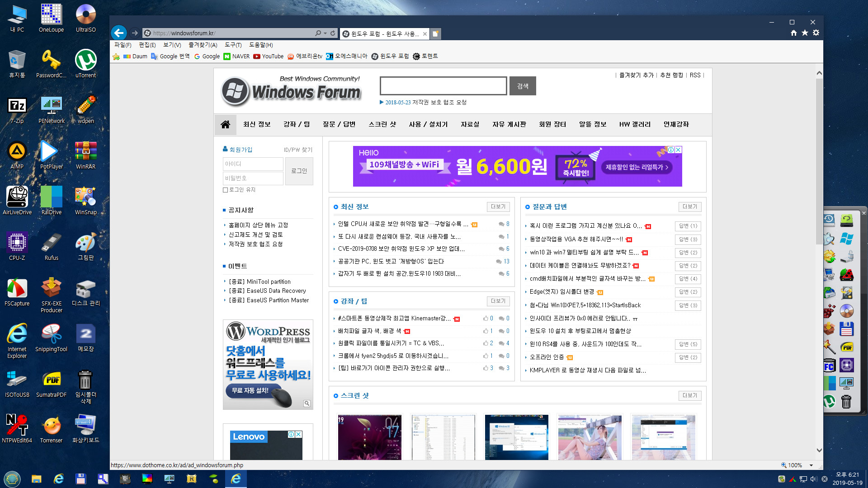The height and width of the screenshot is (488, 868).
Task: Open the UltraISO desktop icon
Action: [x=85, y=18]
